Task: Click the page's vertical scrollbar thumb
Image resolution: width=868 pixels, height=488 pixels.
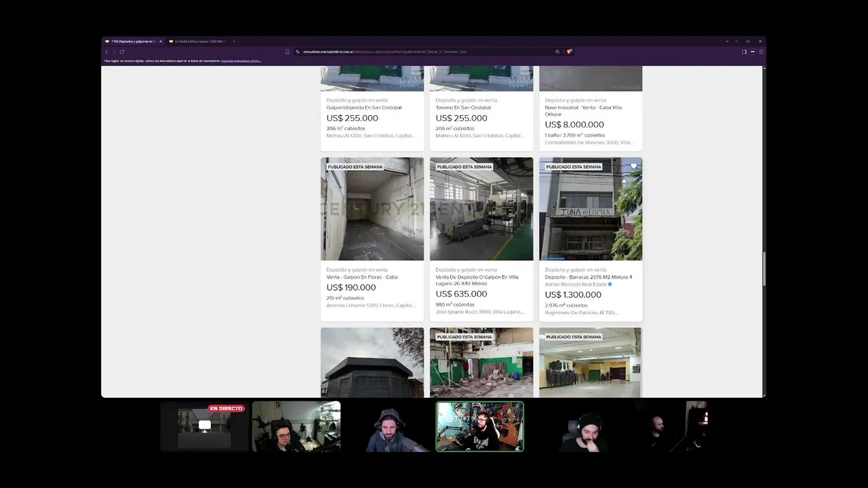Action: point(764,269)
